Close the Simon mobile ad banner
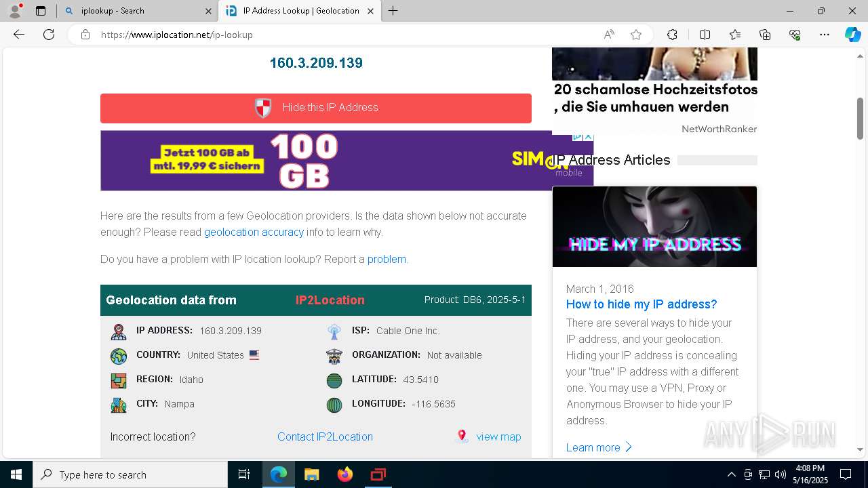Image resolution: width=868 pixels, height=488 pixels. (x=588, y=136)
